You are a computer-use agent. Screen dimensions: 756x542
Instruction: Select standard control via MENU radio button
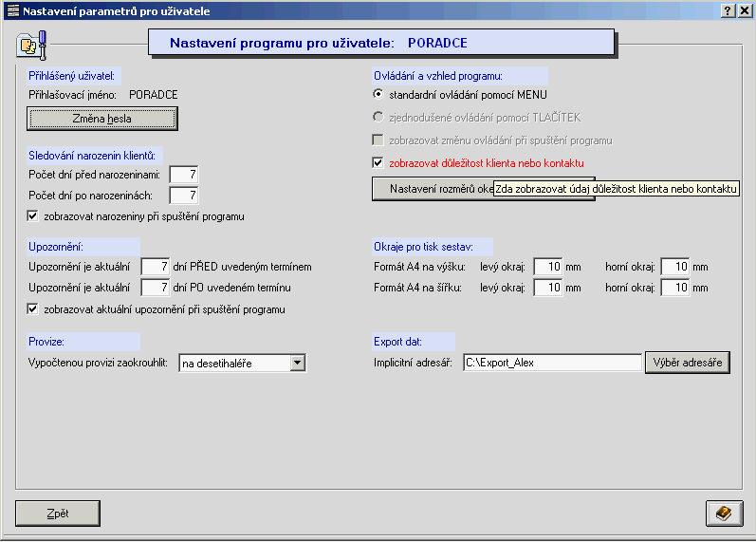(x=378, y=95)
